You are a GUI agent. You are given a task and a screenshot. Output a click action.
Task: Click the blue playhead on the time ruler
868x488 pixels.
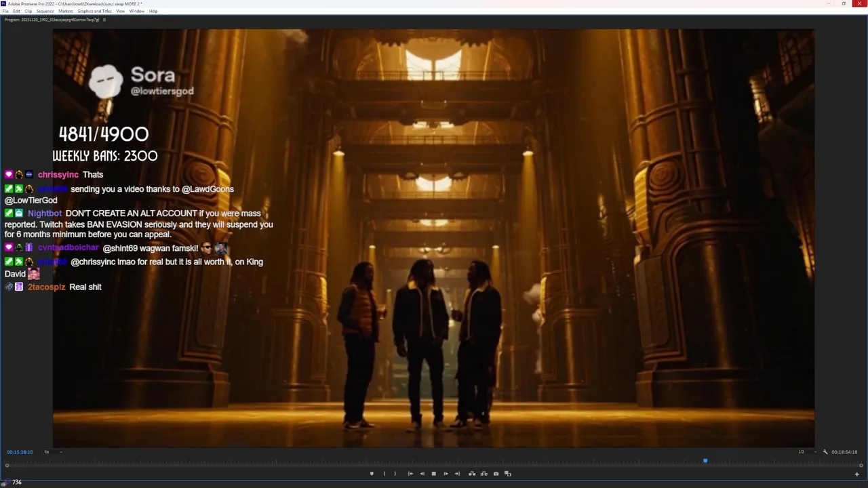point(705,461)
